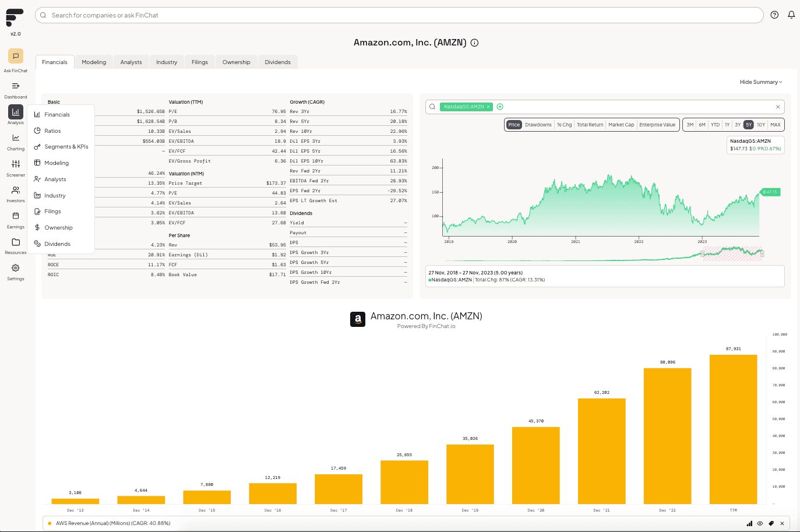
Task: Click the hatched range window in chart navigator
Action: click(732, 253)
